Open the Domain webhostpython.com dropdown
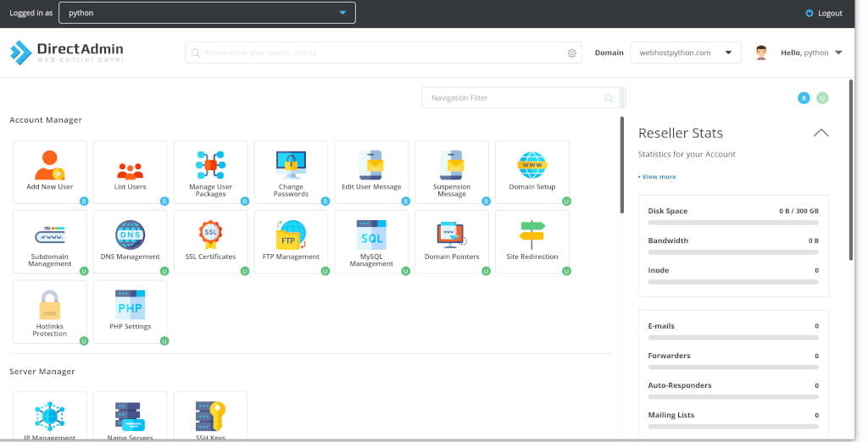 point(685,52)
